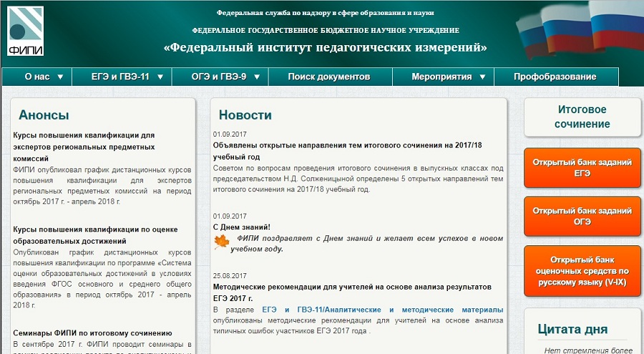This screenshot has height=354, width=644.
Task: Expand the Мероприятия menu arrow
Action: click(x=482, y=77)
